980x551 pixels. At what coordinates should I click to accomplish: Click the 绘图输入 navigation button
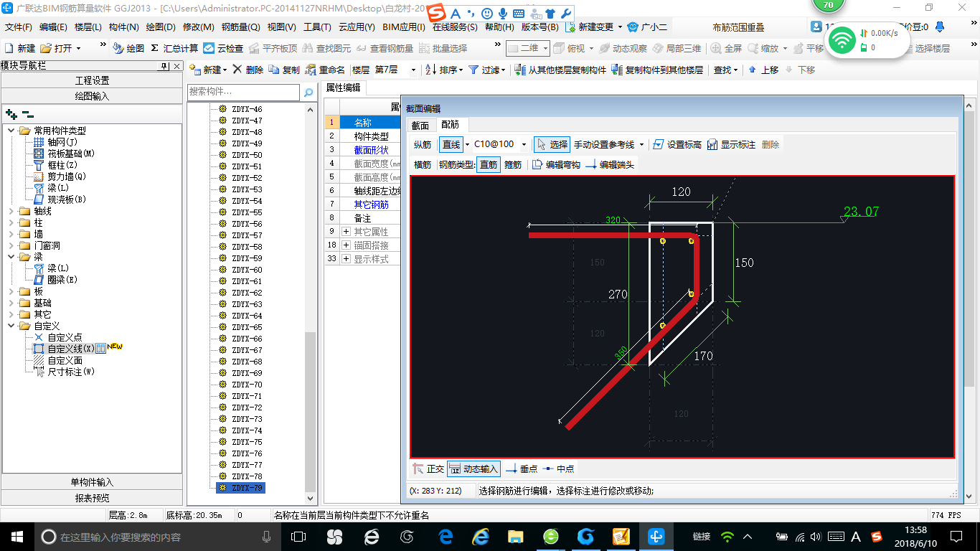(92, 95)
